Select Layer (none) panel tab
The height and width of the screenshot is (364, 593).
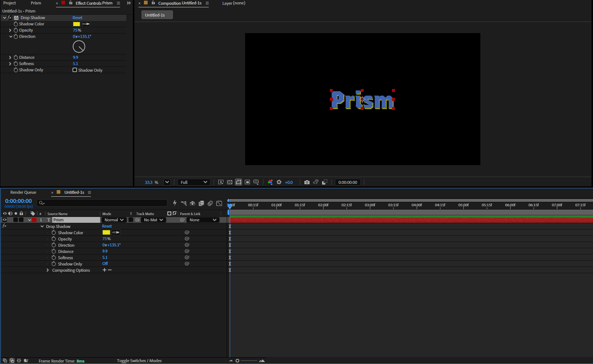234,3
